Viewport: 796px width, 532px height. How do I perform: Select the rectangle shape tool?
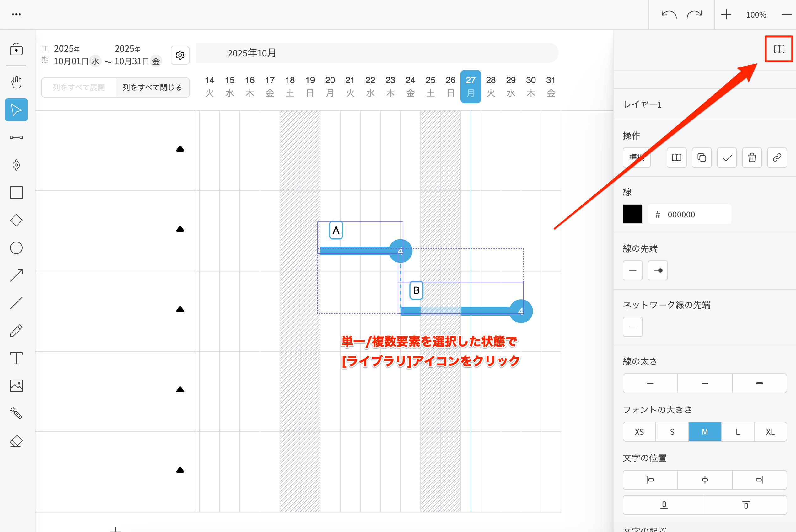(16, 193)
